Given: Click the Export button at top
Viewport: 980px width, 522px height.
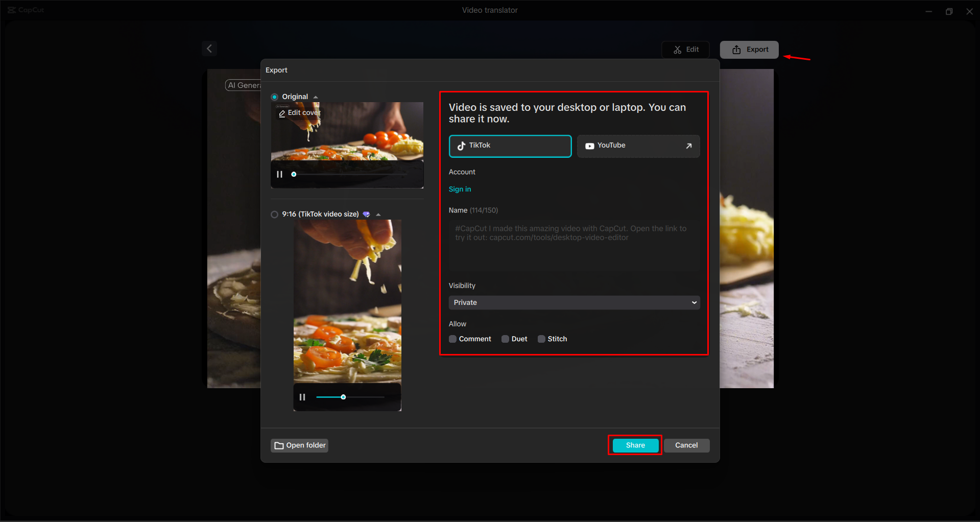Looking at the screenshot, I should pyautogui.click(x=749, y=50).
